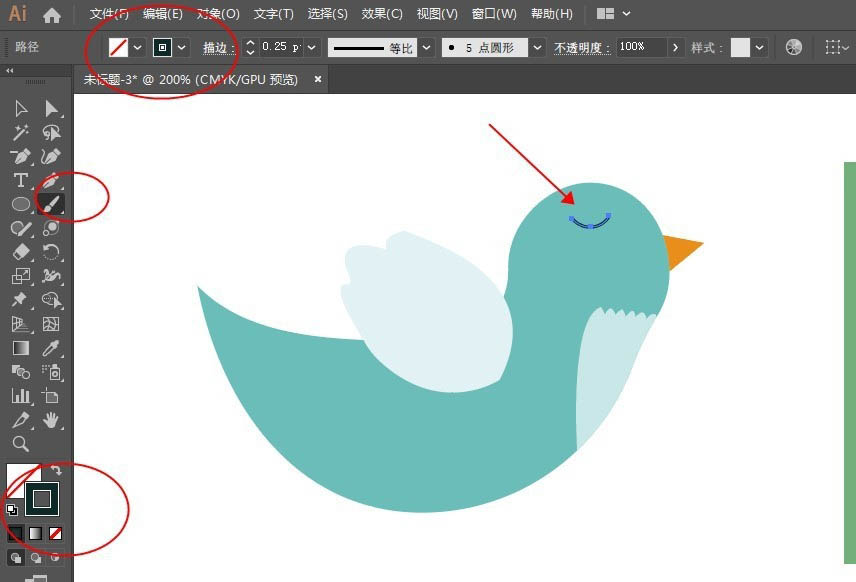This screenshot has width=856, height=582.
Task: Select the Blend tool
Action: coord(21,372)
